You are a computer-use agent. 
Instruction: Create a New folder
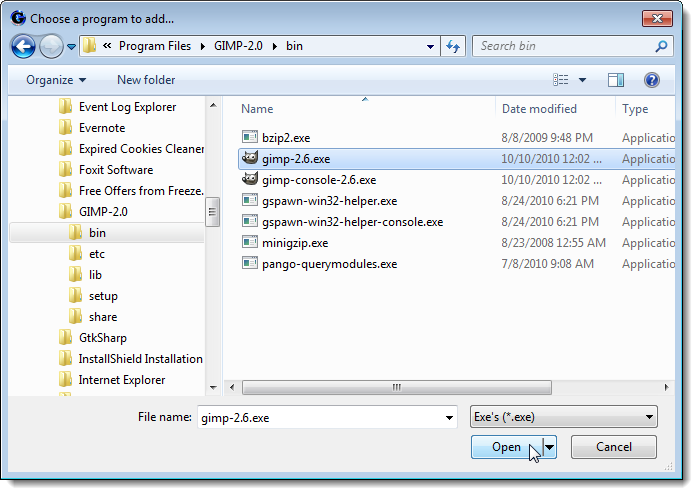(146, 80)
